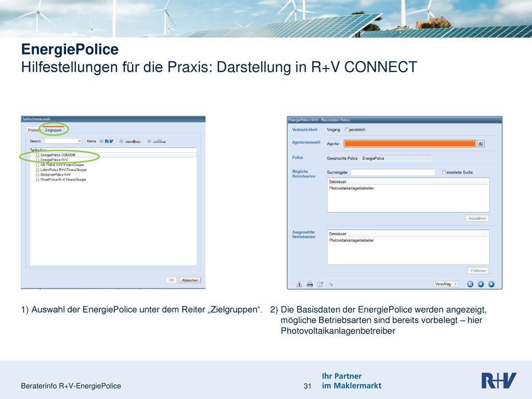Toggle the KRAVAG brand checkbox

[x=122, y=141]
